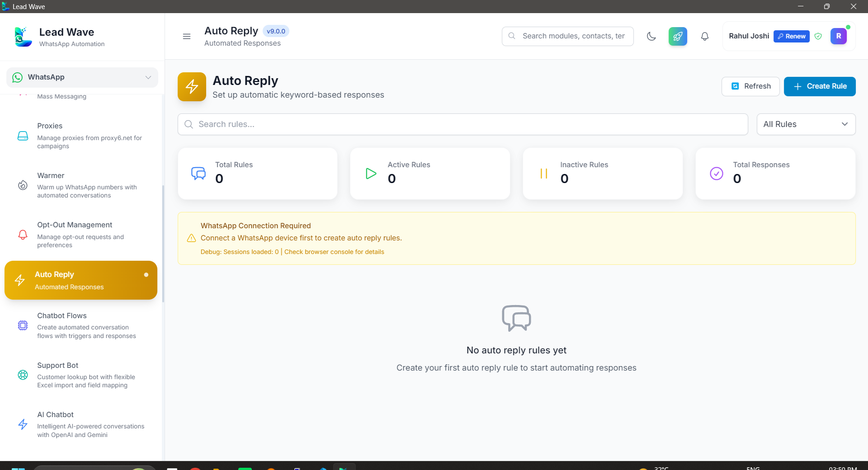The width and height of the screenshot is (868, 470).
Task: Open Warmer from the sidebar
Action: point(81,185)
